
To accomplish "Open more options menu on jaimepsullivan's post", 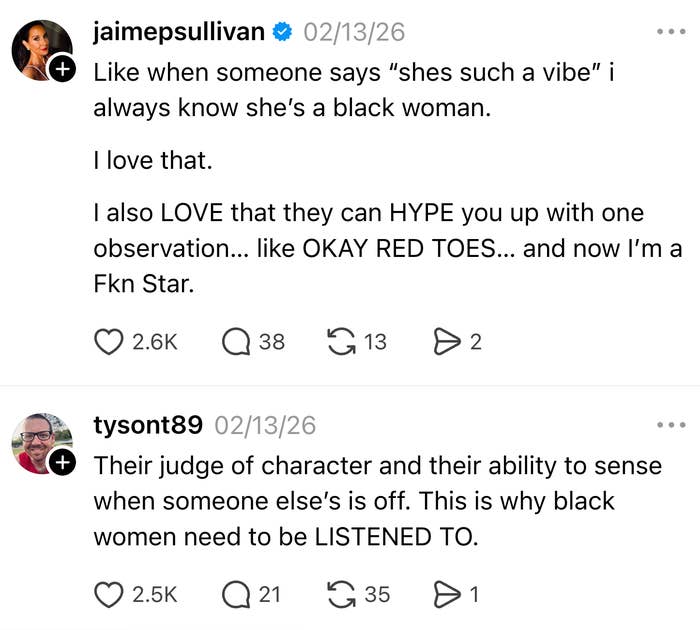I will pos(671,32).
